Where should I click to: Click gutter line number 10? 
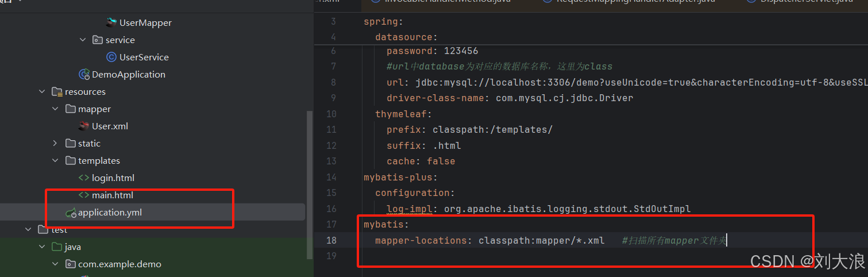331,114
